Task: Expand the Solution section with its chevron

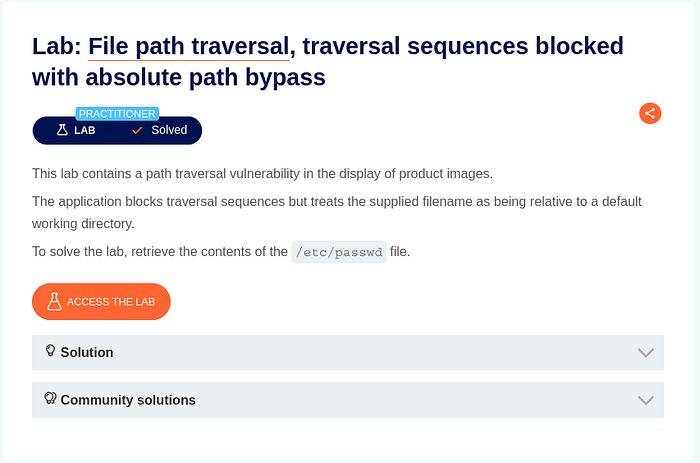Action: click(645, 353)
